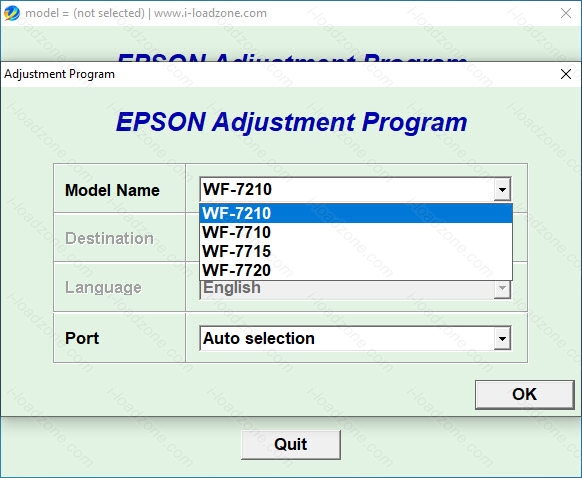Viewport: 582px width, 478px height.
Task: Close the main background window
Action: (x=566, y=13)
